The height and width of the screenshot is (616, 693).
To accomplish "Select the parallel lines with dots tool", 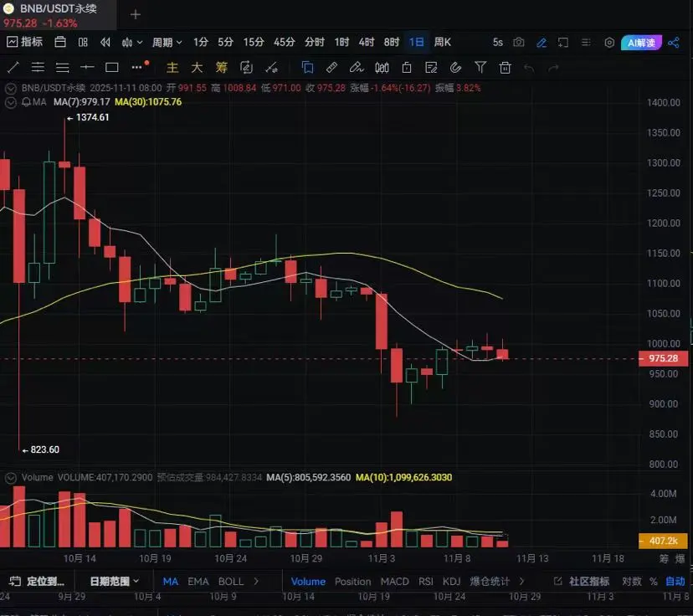I will [x=38, y=68].
